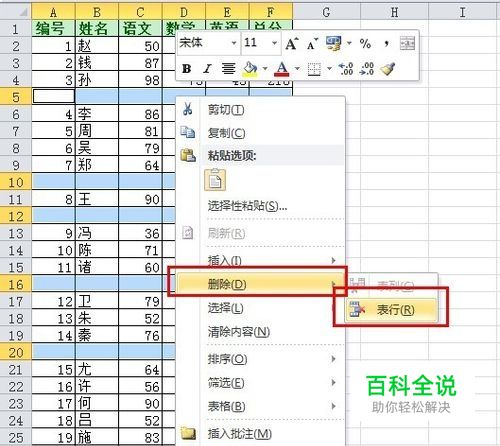Decrease font size with small A icon
The height and width of the screenshot is (446, 500).
(312, 44)
